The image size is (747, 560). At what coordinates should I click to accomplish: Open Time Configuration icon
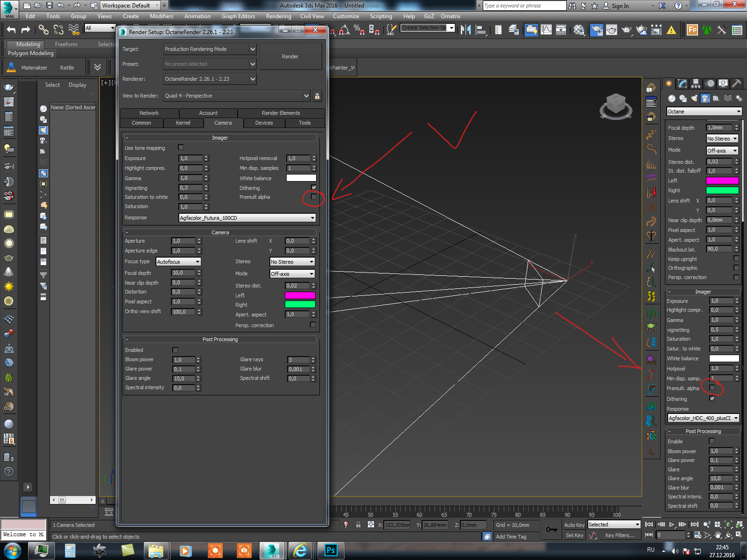point(698,535)
